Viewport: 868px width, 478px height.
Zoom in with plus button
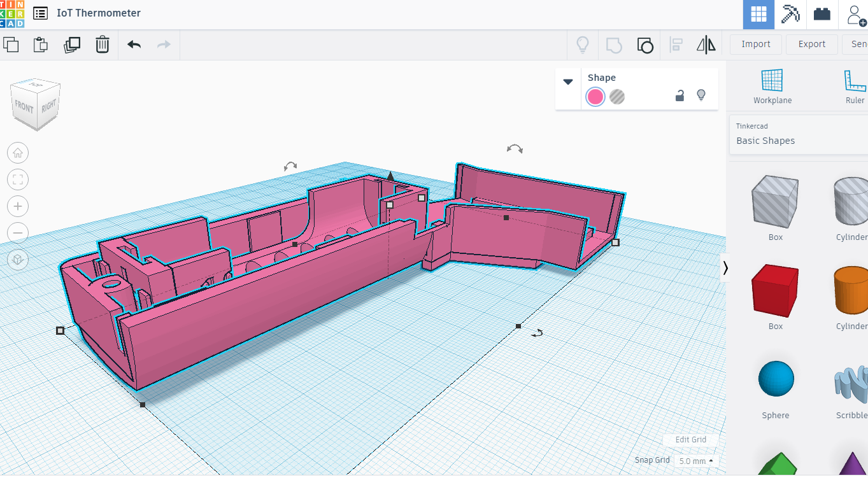click(18, 206)
